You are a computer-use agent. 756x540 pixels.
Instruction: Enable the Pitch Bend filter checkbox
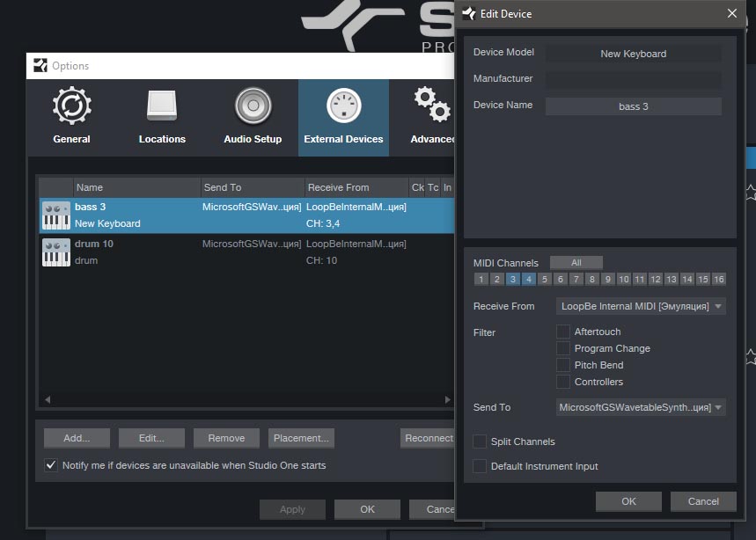tap(563, 365)
